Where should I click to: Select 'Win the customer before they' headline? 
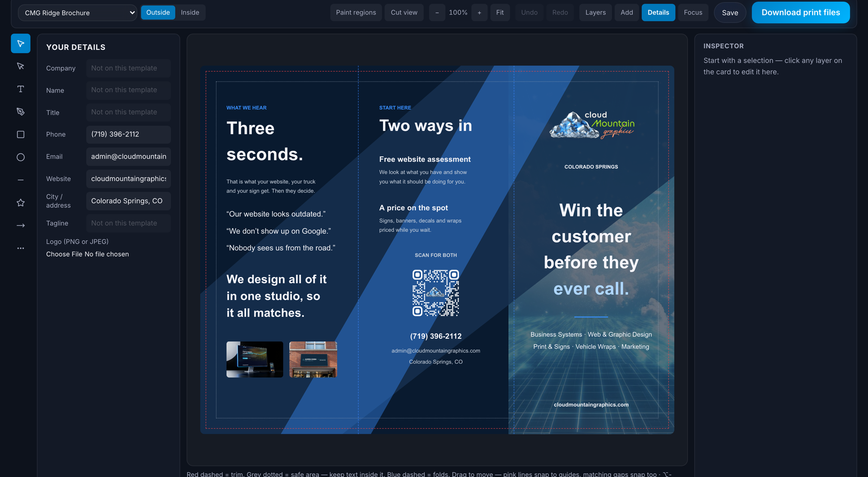591,236
